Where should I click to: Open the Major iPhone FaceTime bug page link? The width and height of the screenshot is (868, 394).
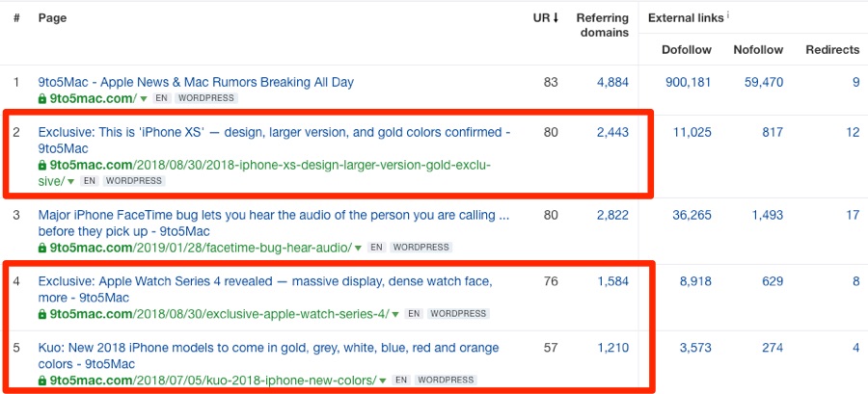point(274,223)
